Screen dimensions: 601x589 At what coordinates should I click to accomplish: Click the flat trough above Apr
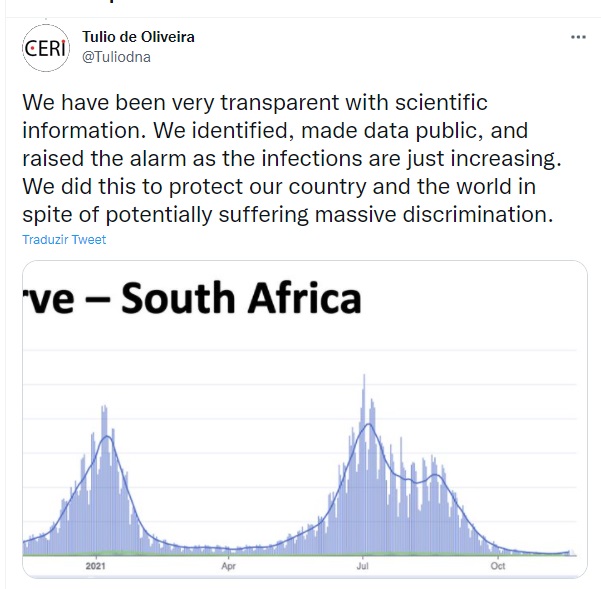coord(227,548)
